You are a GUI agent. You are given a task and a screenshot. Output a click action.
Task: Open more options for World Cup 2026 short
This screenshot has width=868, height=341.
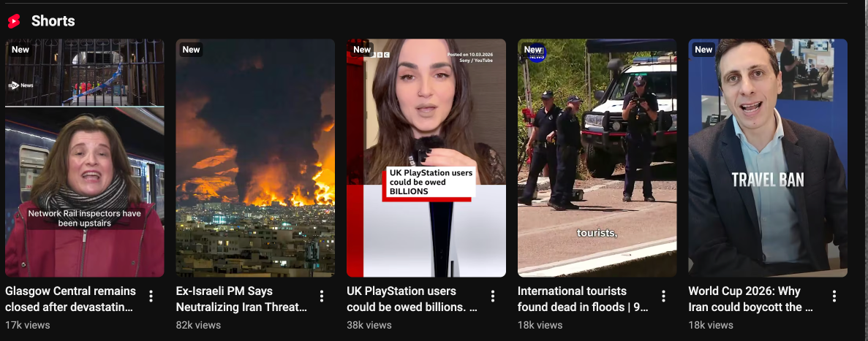pos(834,296)
